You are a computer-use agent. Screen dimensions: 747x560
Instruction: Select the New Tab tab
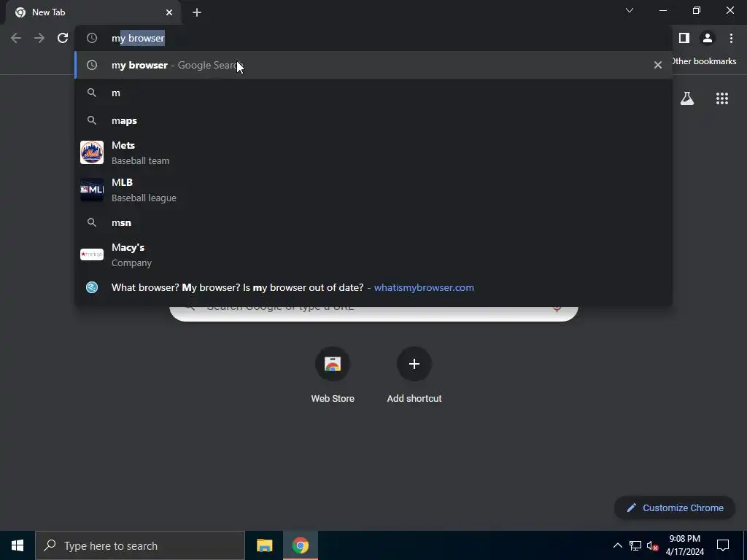pyautogui.click(x=93, y=12)
